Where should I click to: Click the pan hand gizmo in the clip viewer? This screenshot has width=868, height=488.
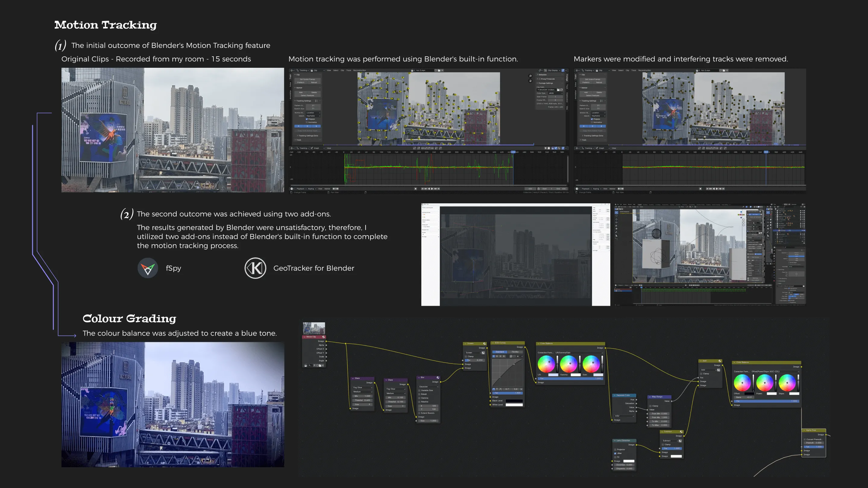[530, 81]
